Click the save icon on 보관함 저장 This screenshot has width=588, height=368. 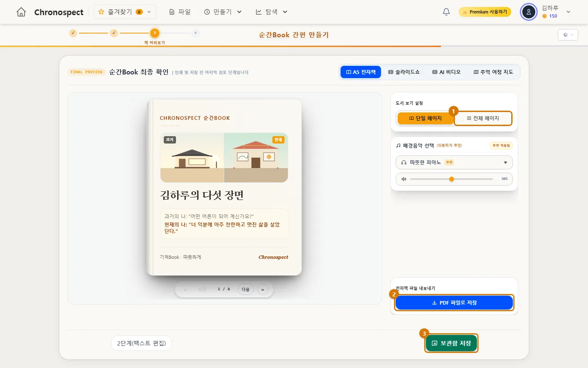pyautogui.click(x=434, y=343)
